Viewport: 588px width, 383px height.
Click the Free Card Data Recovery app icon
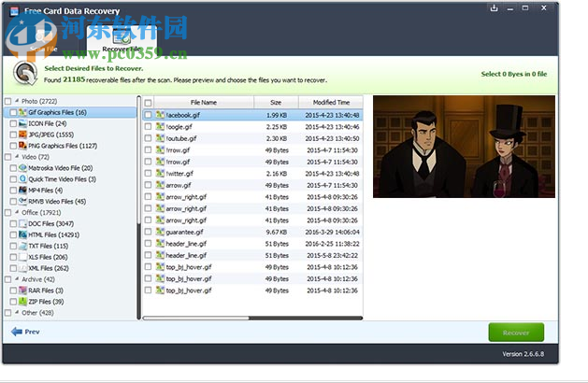[14, 11]
